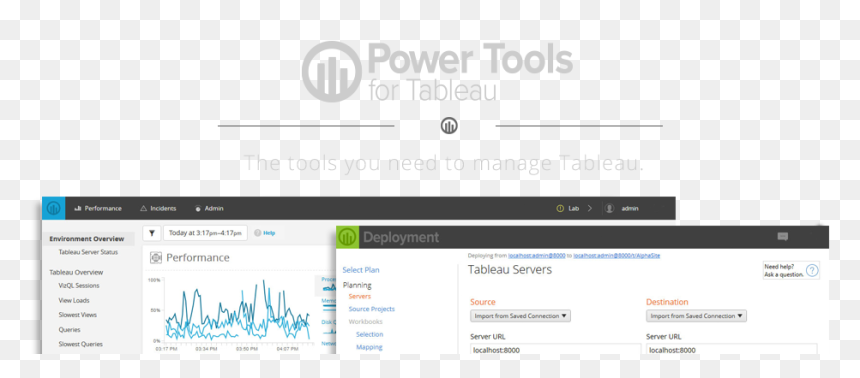
Task: Click the admin user avatar icon
Action: (x=609, y=208)
